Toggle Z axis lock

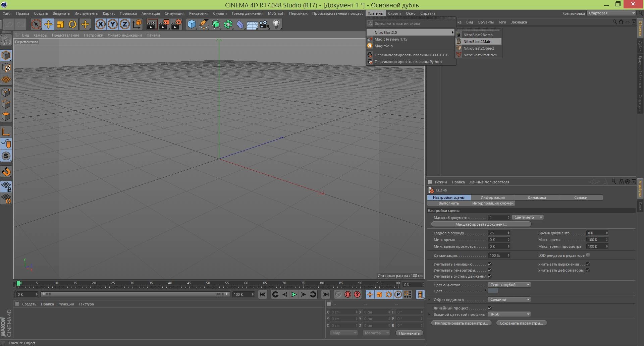pyautogui.click(x=125, y=24)
